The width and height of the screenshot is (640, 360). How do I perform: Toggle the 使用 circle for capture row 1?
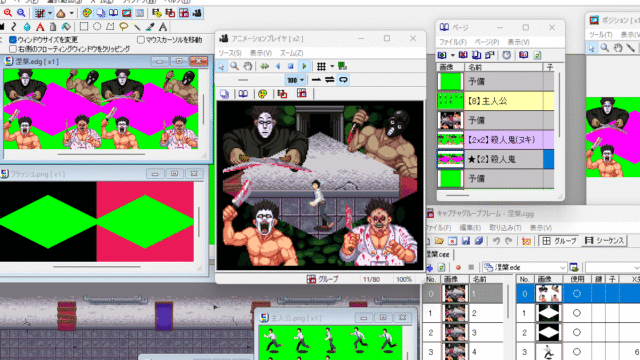pos(577,313)
